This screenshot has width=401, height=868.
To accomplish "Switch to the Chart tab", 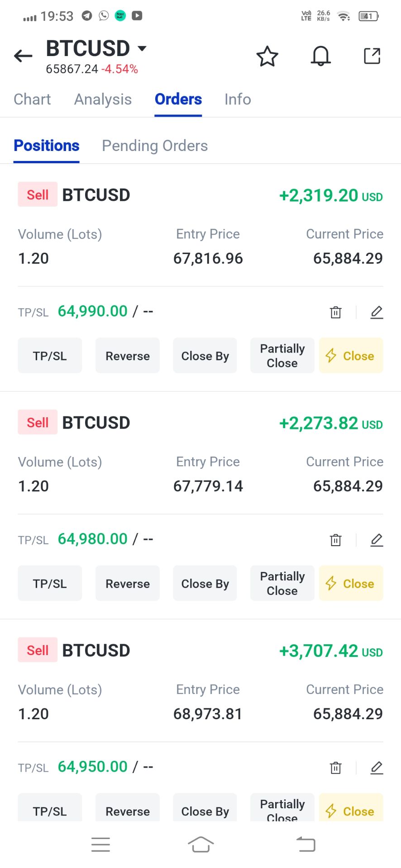I will [x=32, y=99].
